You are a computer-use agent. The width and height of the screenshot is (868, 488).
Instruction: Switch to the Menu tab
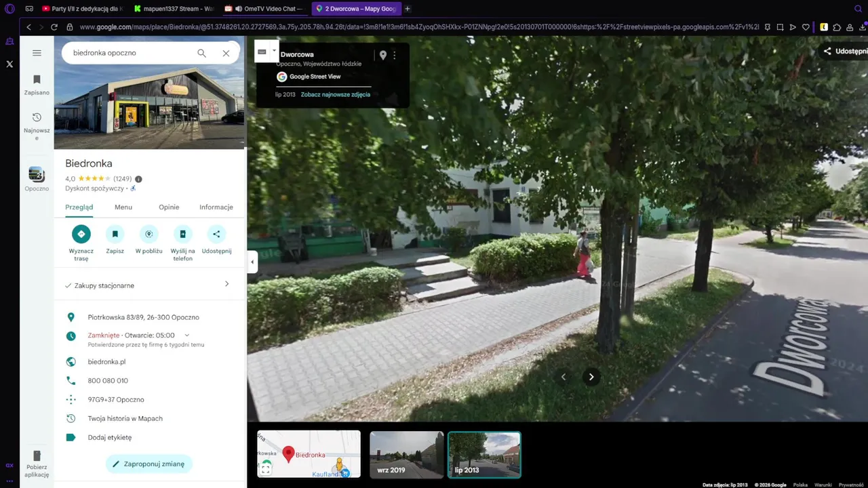pyautogui.click(x=123, y=207)
